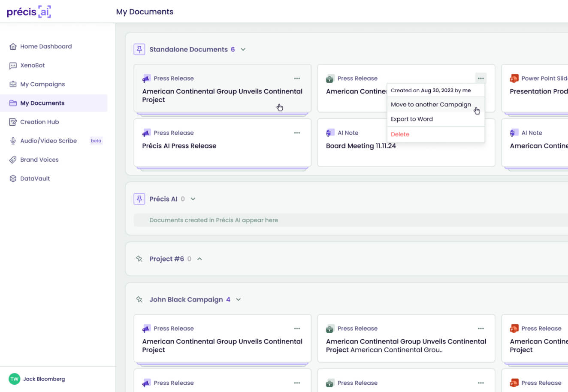The width and height of the screenshot is (568, 392).
Task: Click the Brand Voices tag icon
Action: (13, 160)
